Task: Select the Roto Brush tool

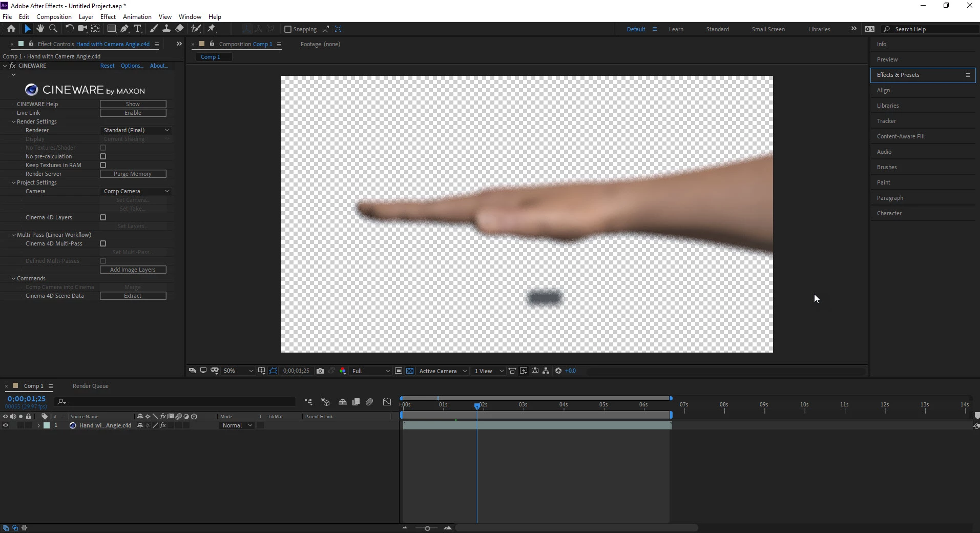Action: click(196, 29)
